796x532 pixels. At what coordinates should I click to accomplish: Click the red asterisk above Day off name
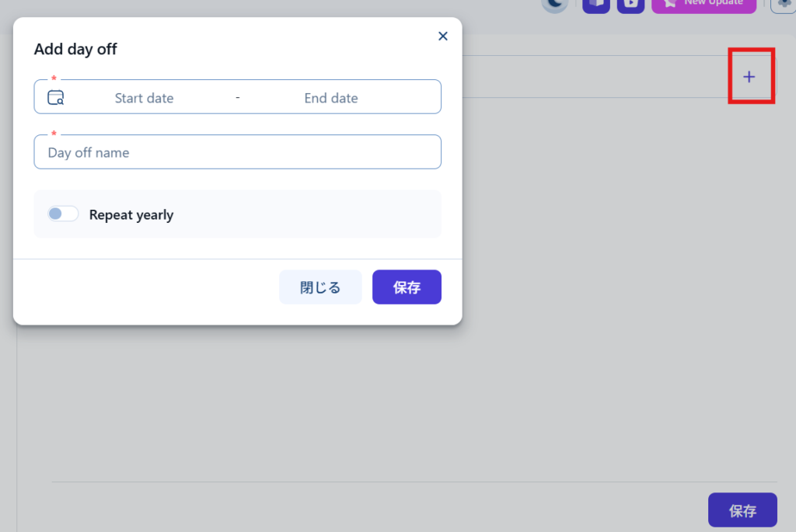click(x=54, y=134)
